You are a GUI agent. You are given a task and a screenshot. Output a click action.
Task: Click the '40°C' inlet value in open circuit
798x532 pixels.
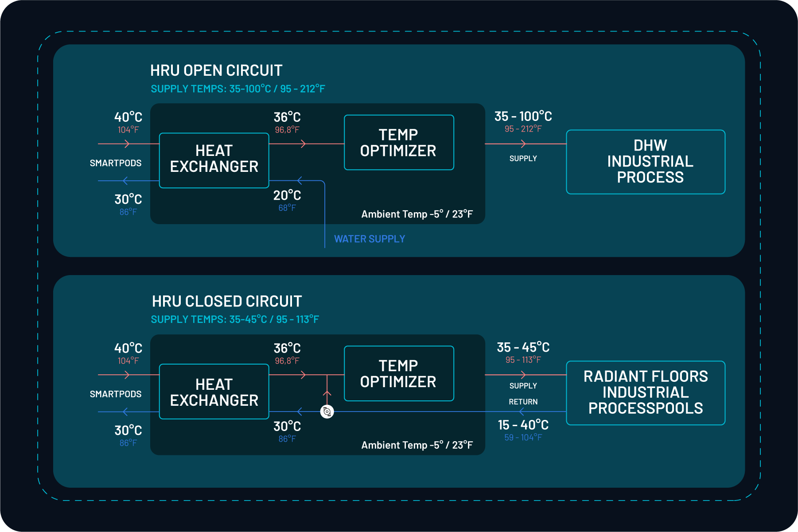click(x=128, y=117)
